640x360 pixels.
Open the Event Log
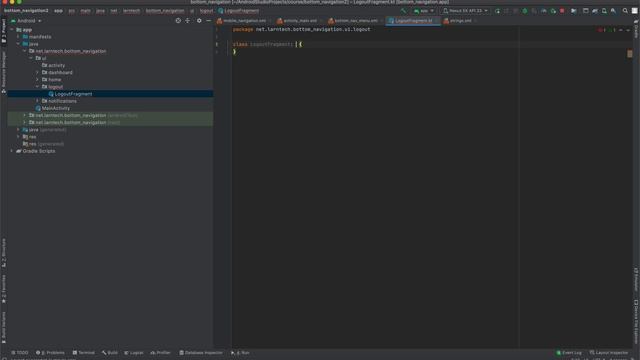[x=569, y=353]
